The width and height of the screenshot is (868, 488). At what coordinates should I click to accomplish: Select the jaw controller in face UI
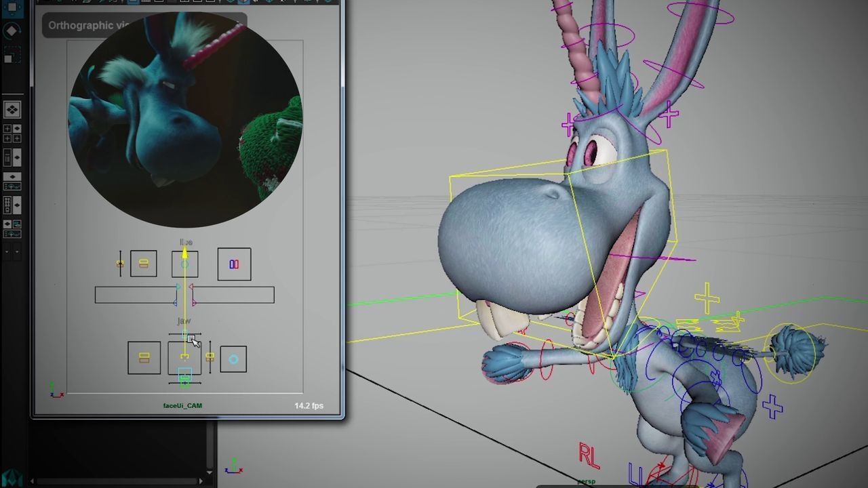pos(184,358)
